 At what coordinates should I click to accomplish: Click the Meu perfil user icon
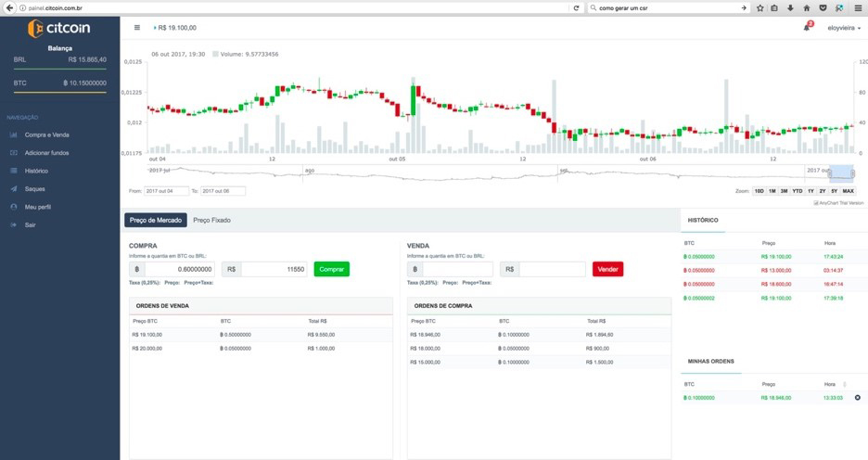pos(13,207)
